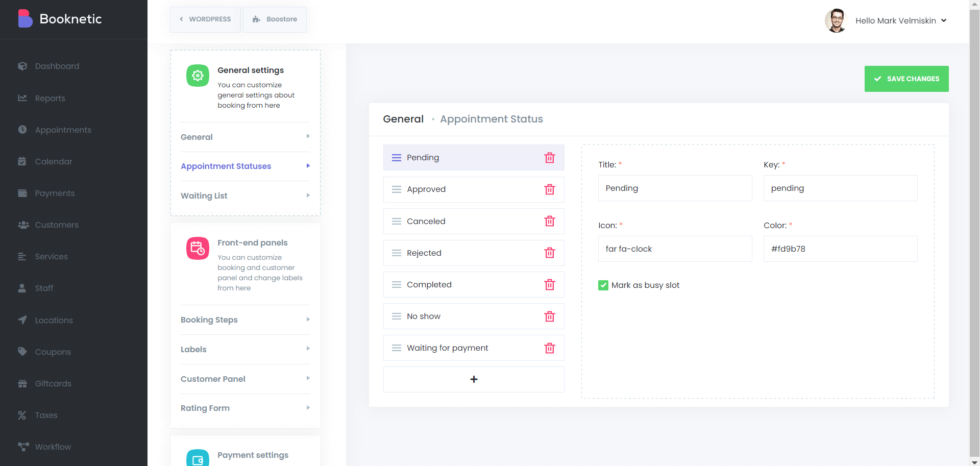The image size is (980, 466).
Task: Click the Pending row drag handle
Action: coord(397,158)
